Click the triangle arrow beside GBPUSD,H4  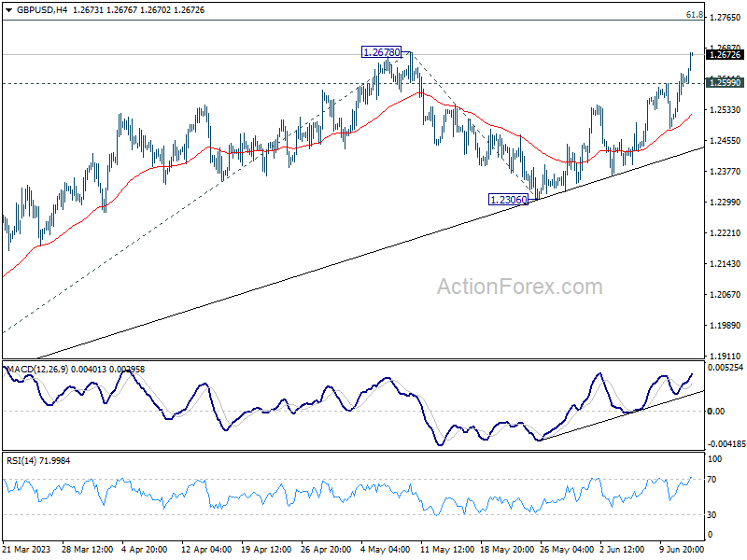point(8,10)
